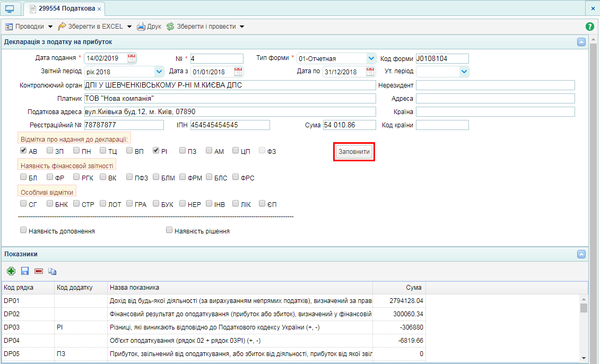Click the Зберегти і провести refresh icon
This screenshot has height=364, width=600.
coord(170,27)
